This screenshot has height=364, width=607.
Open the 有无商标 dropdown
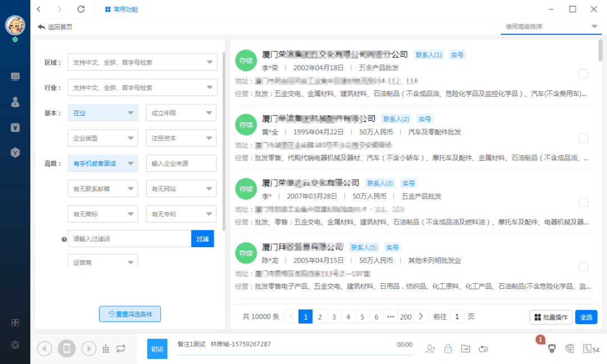pos(103,214)
